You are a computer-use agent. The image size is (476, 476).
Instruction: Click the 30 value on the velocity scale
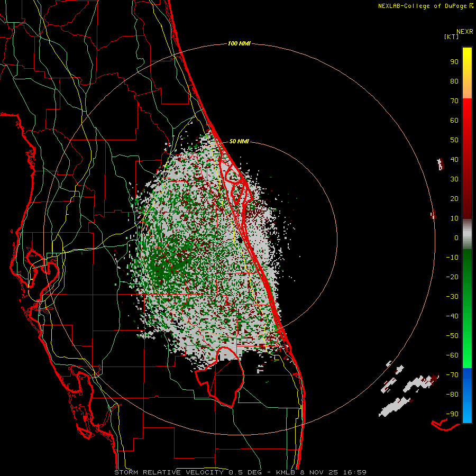tap(454, 179)
